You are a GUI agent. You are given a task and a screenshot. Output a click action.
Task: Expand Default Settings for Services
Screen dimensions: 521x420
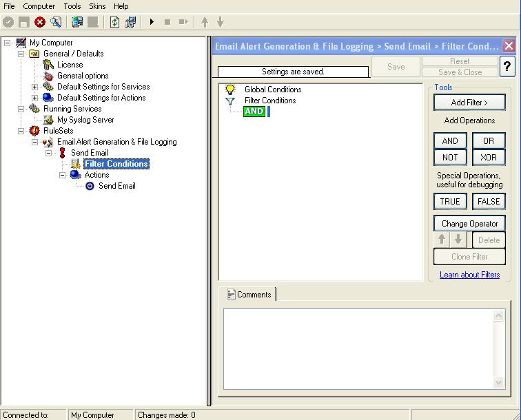pos(35,87)
